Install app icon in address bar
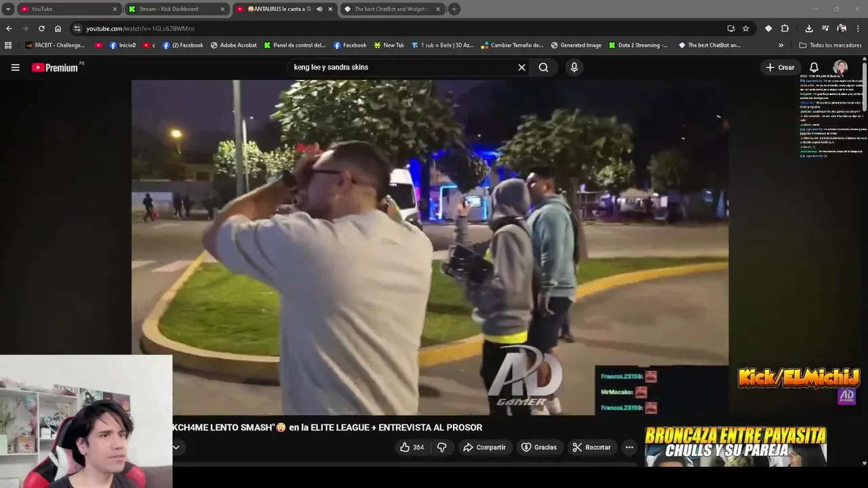This screenshot has width=868, height=488. point(731,28)
